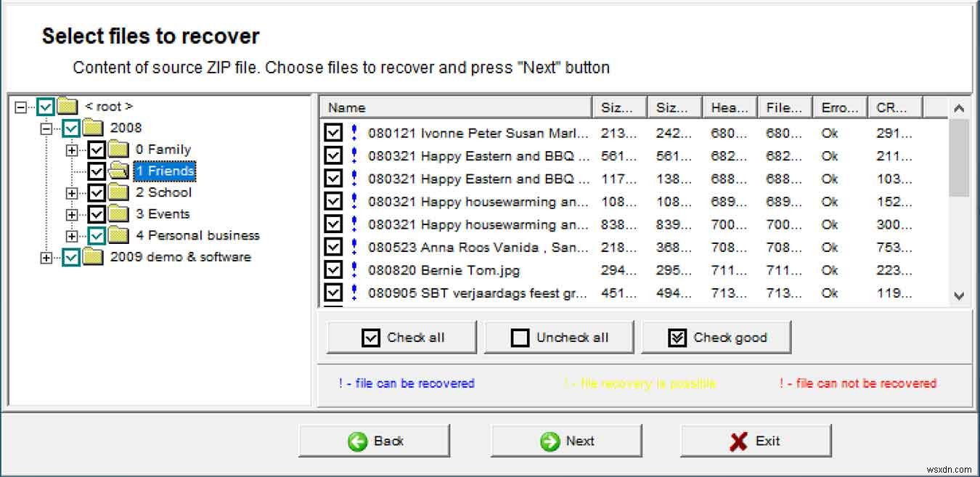This screenshot has height=477, width=980.
Task: Expand the 0 Family folder
Action: [x=72, y=149]
